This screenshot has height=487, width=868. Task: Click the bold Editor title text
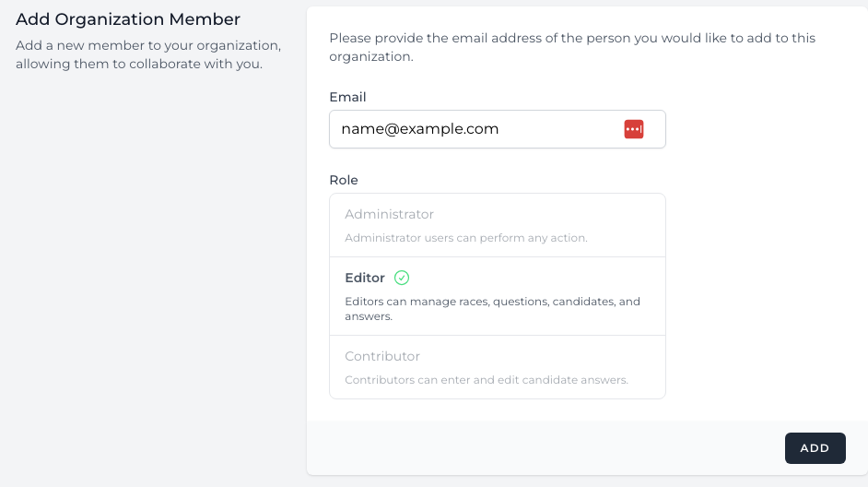tap(365, 278)
